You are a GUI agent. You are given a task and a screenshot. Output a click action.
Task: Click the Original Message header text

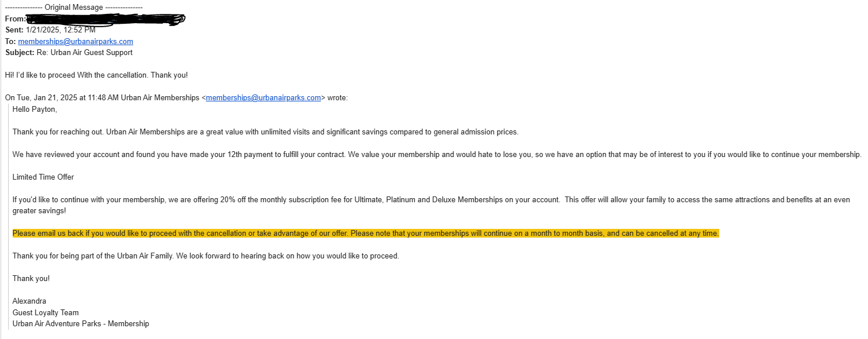tap(73, 8)
